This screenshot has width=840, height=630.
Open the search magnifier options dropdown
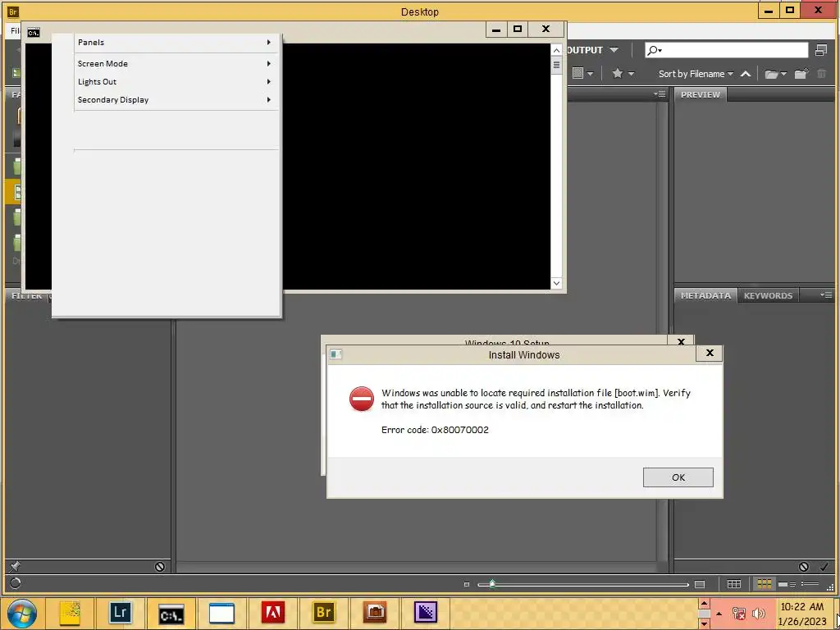[x=654, y=50]
